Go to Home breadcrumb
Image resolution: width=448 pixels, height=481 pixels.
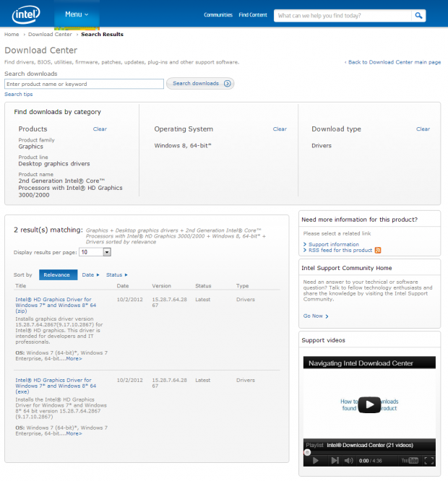[x=12, y=35]
